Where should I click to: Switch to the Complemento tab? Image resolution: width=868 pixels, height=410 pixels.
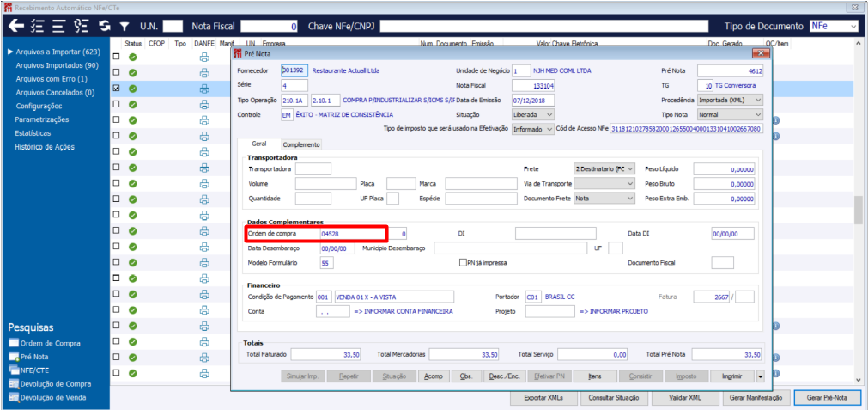[301, 144]
